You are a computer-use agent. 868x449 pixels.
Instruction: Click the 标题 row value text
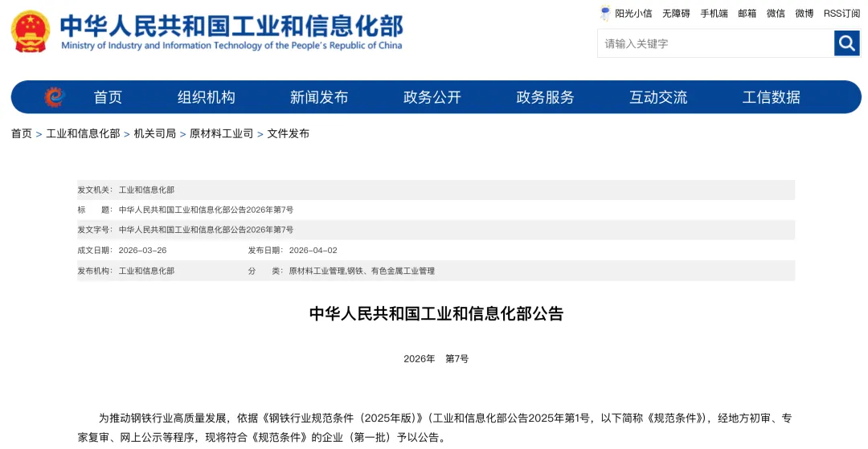click(206, 210)
